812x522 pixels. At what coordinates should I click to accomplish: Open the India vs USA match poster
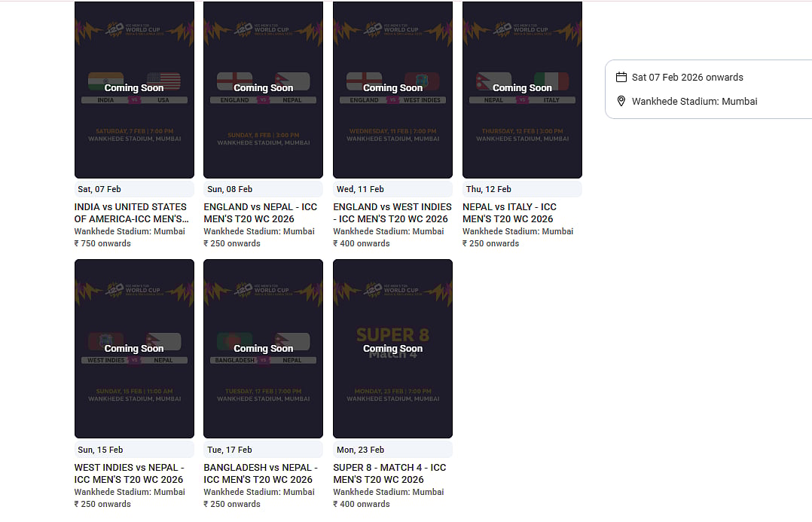[x=134, y=89]
